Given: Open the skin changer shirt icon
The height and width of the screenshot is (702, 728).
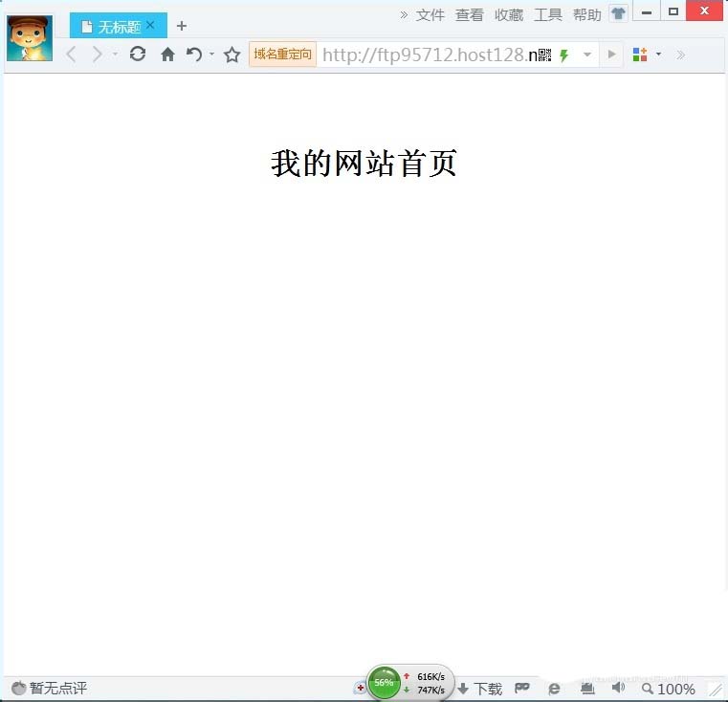Looking at the screenshot, I should (618, 13).
